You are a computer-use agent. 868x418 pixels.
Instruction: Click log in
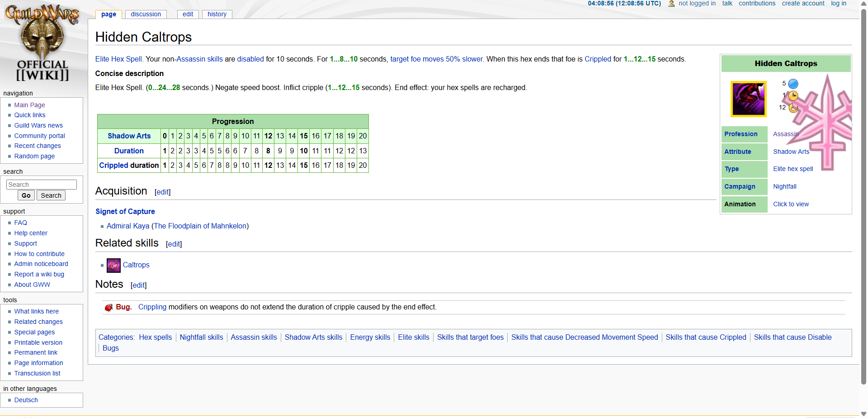pos(839,4)
